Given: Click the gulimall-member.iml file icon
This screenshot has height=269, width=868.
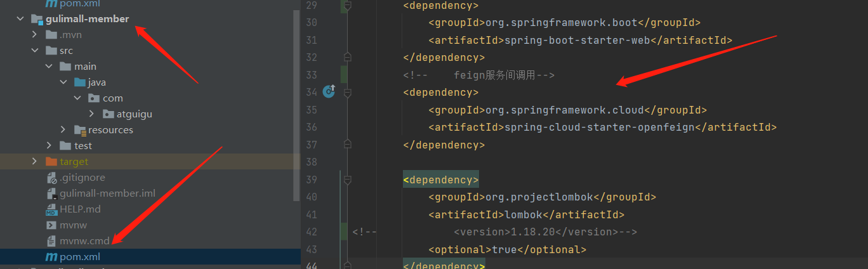Looking at the screenshot, I should pyautogui.click(x=52, y=194).
